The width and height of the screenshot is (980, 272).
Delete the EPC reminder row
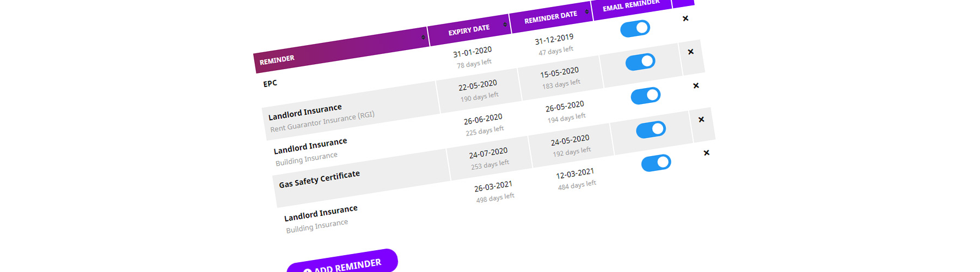tap(685, 18)
